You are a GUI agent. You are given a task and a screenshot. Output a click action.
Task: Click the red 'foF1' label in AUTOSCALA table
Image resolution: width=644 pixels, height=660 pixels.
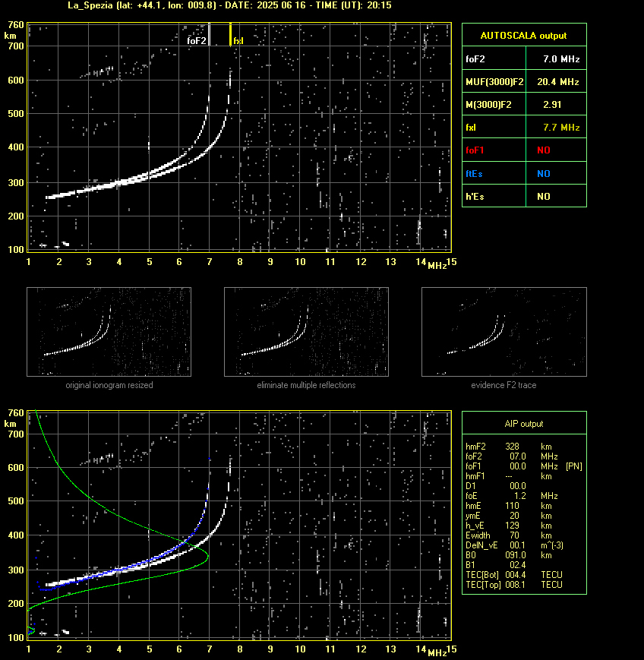coord(475,150)
